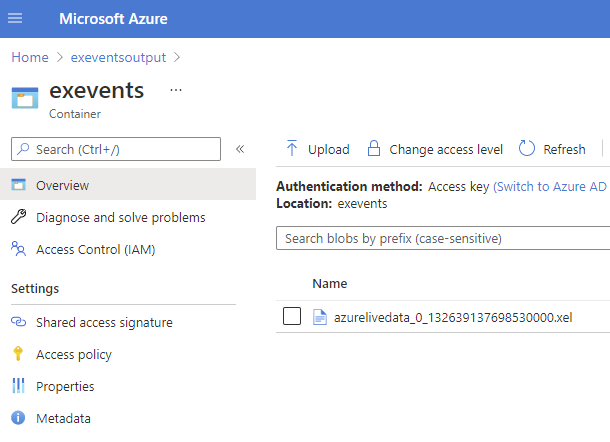Image resolution: width=610 pixels, height=442 pixels.
Task: Click Change access level
Action: tap(435, 149)
